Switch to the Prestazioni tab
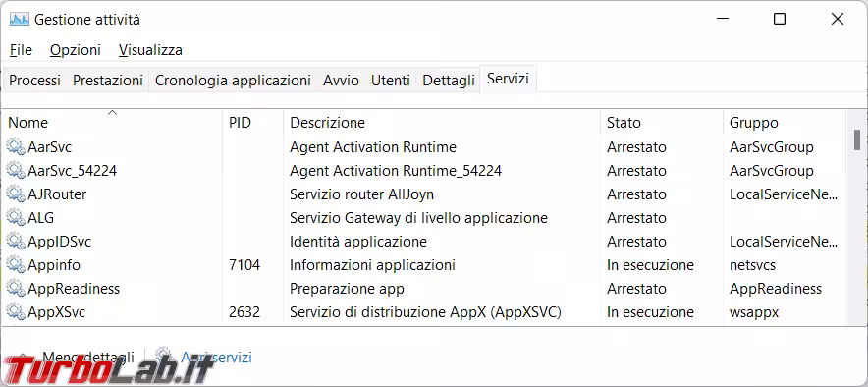This screenshot has height=387, width=868. (x=108, y=81)
